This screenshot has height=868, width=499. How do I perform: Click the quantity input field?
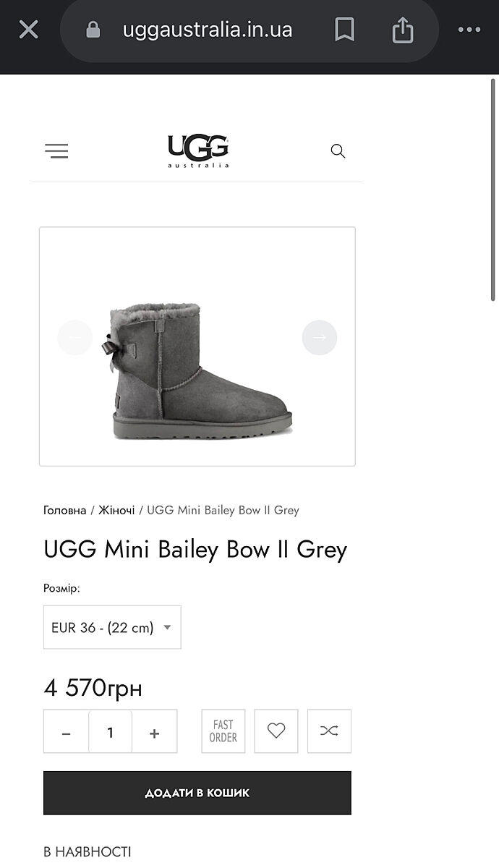pyautogui.click(x=110, y=733)
